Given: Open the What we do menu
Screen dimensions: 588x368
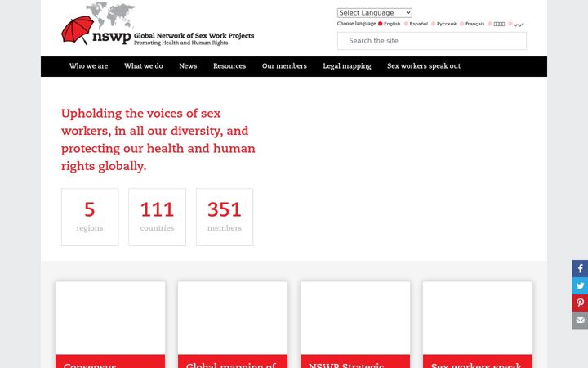Looking at the screenshot, I should coord(144,66).
